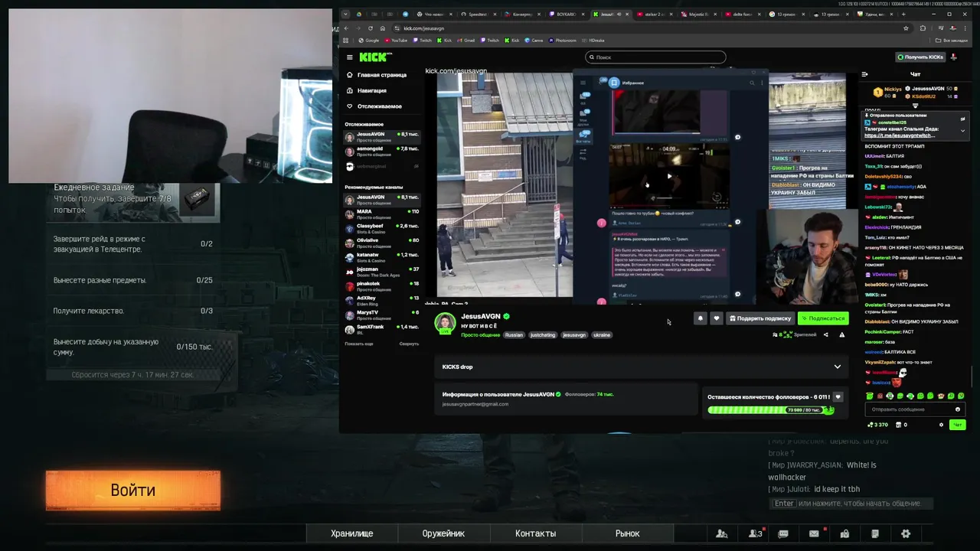Click the justchatting tag under stream title
This screenshot has width=980, height=551.
pos(543,335)
